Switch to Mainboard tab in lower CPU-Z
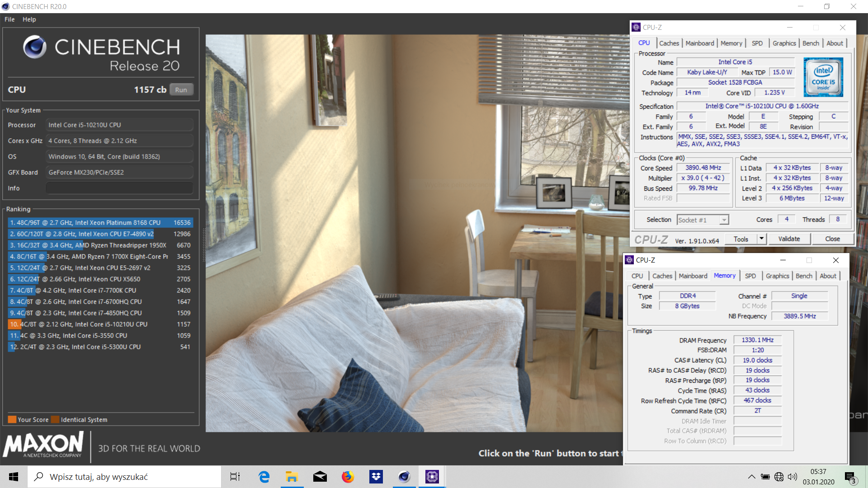The height and width of the screenshot is (488, 868). [x=693, y=276]
